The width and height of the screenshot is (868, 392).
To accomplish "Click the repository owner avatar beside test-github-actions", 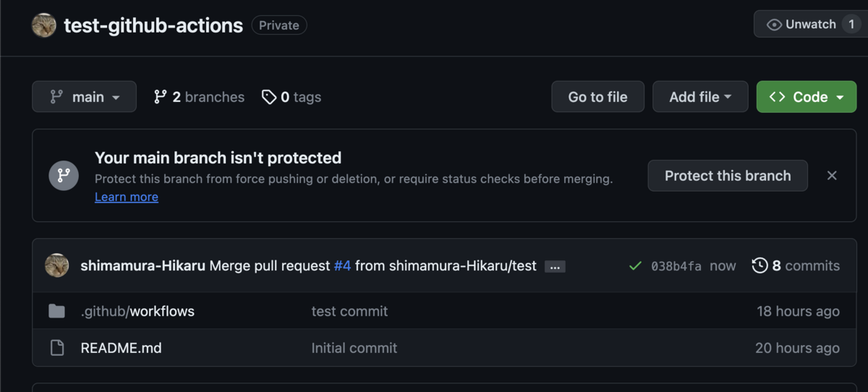I will pos(44,25).
